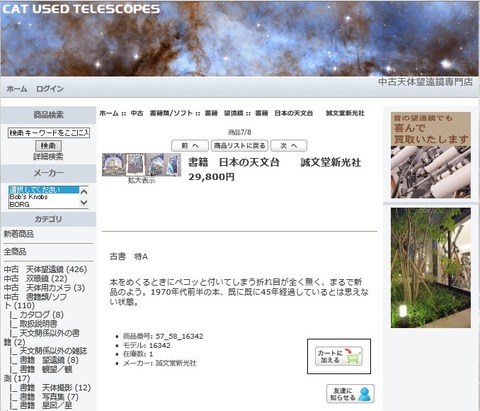Click maker list scroll up arrow
The image size is (480, 411).
coord(84,192)
